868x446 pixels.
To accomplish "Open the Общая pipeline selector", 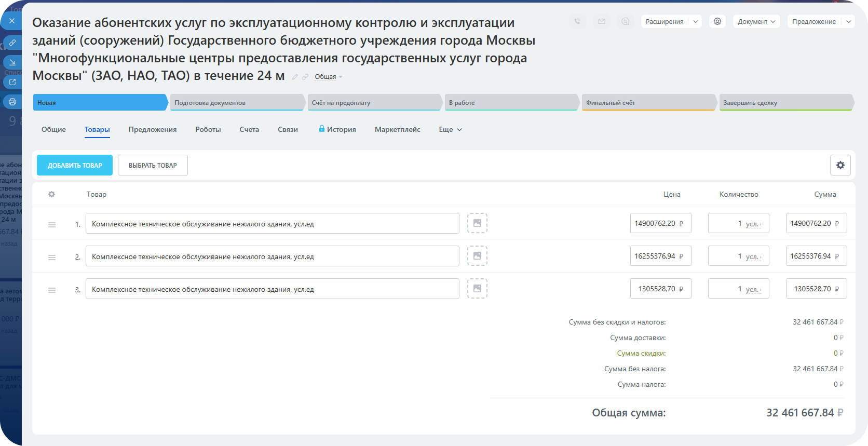I will tap(328, 77).
